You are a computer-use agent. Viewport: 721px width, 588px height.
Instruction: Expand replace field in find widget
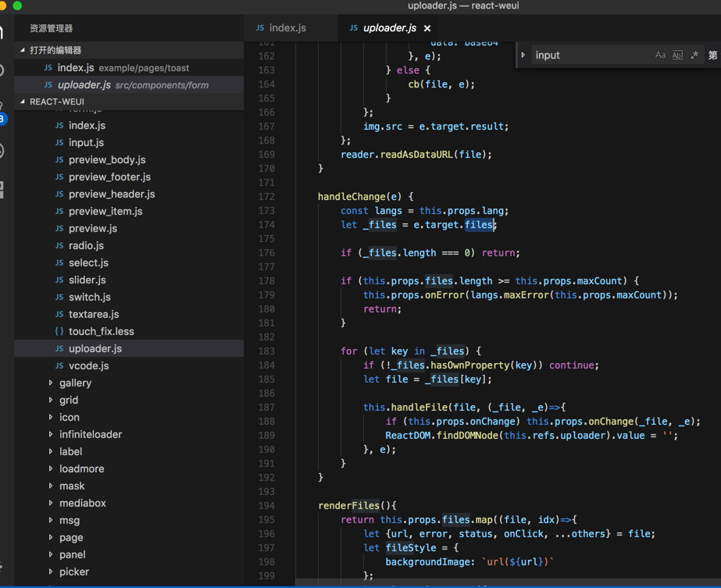tap(523, 55)
